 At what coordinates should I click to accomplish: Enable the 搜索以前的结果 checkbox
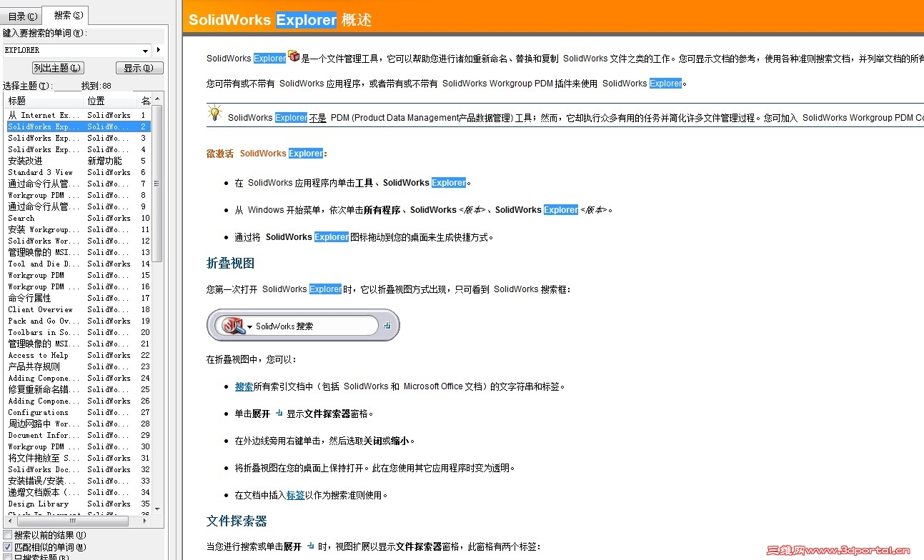[8, 535]
